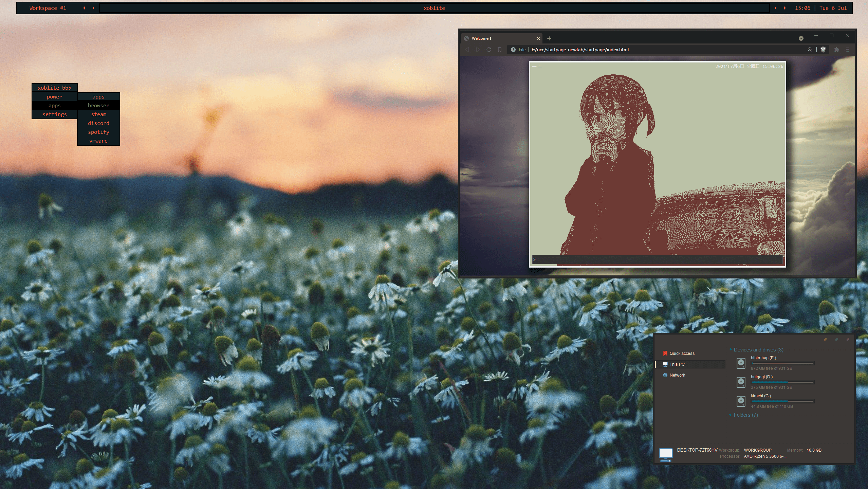Click the bookmark icon beside reload
Screen dimensions: 868x489
click(x=500, y=50)
